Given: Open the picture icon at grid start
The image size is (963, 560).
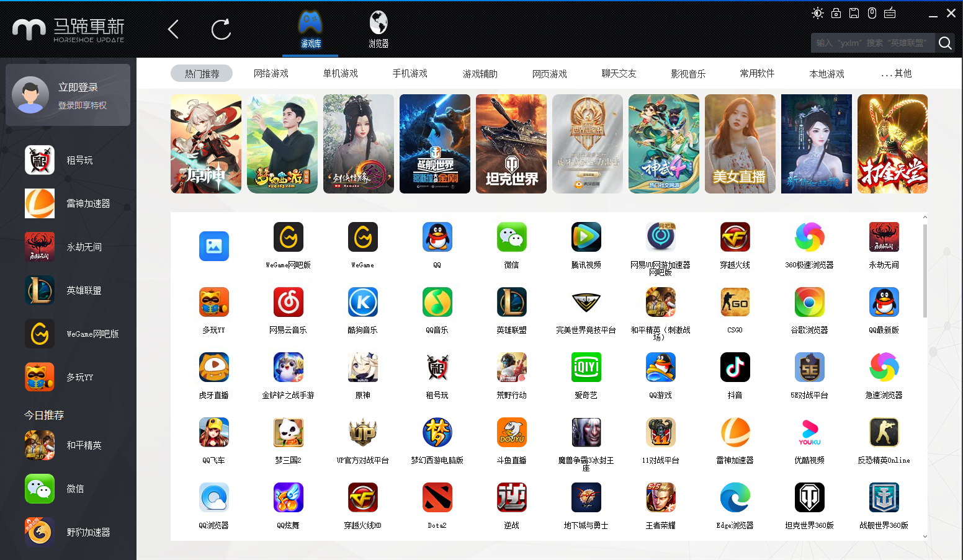Looking at the screenshot, I should click(x=214, y=246).
